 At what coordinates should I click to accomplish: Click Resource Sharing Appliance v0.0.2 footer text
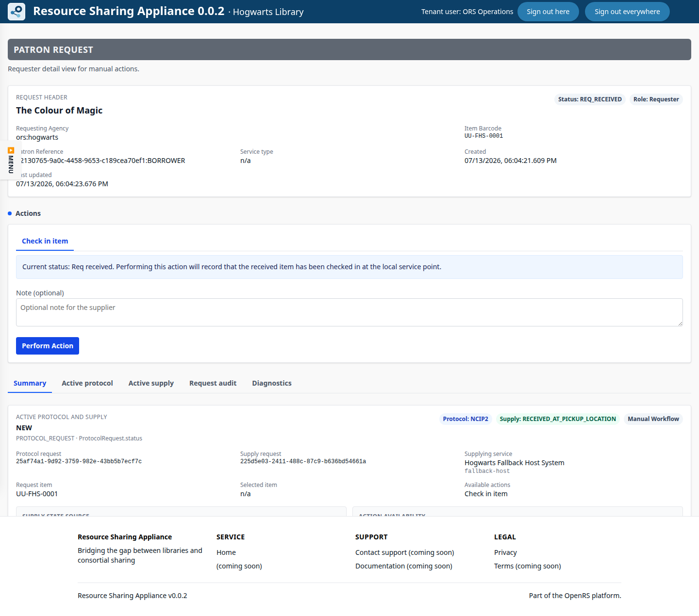click(x=133, y=596)
